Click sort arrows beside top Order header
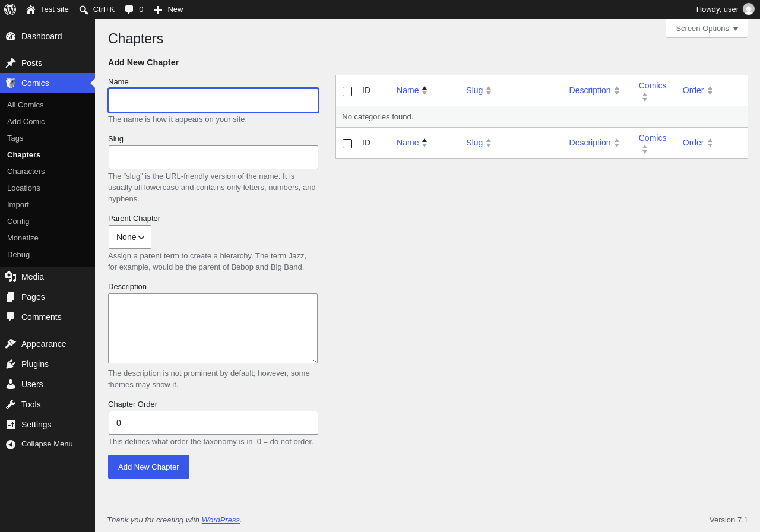The image size is (760, 532). pos(710,90)
